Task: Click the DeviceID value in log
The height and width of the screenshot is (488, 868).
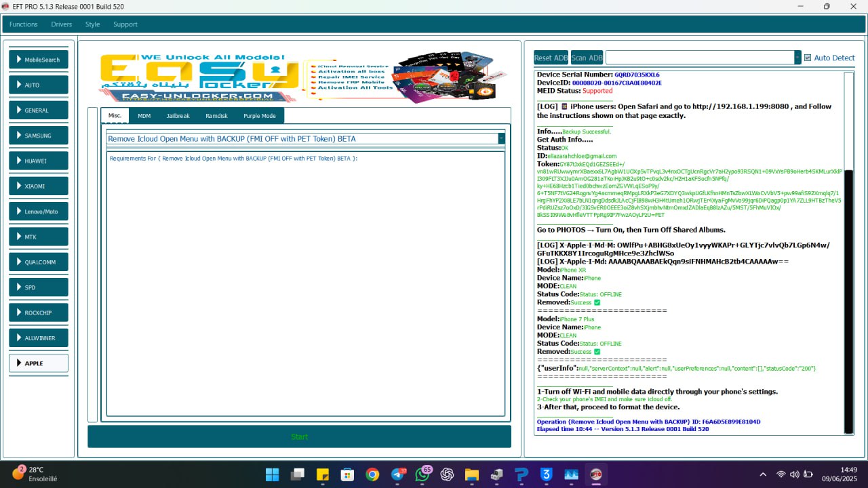Action: click(616, 83)
